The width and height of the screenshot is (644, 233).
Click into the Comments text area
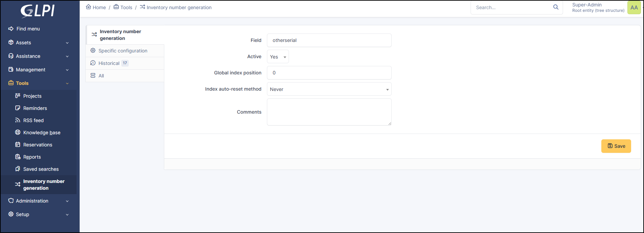click(x=329, y=112)
